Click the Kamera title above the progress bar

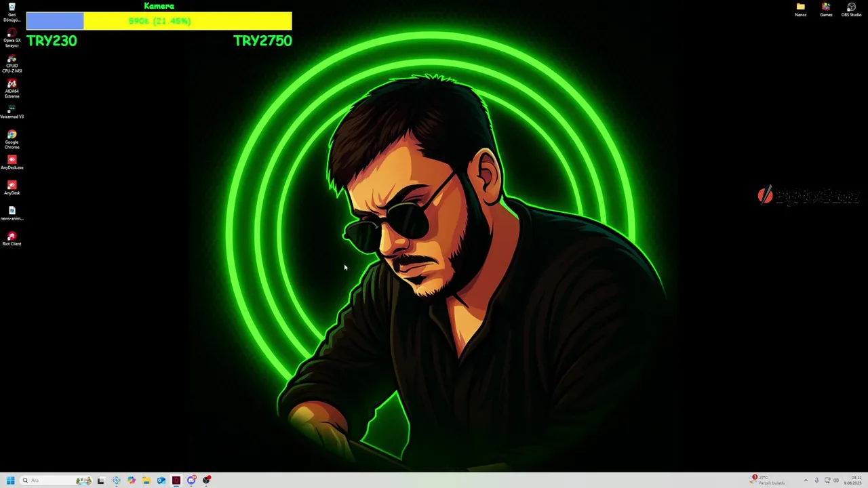tap(159, 6)
